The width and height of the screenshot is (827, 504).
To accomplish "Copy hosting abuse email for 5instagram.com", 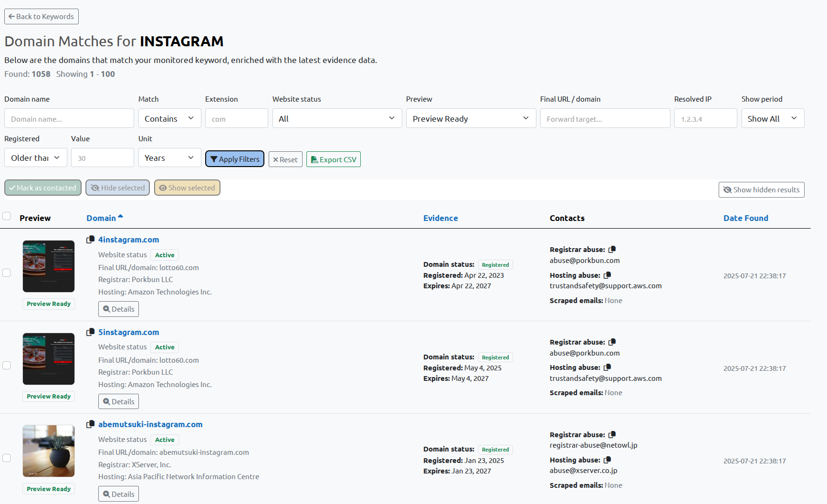I will pos(607,367).
